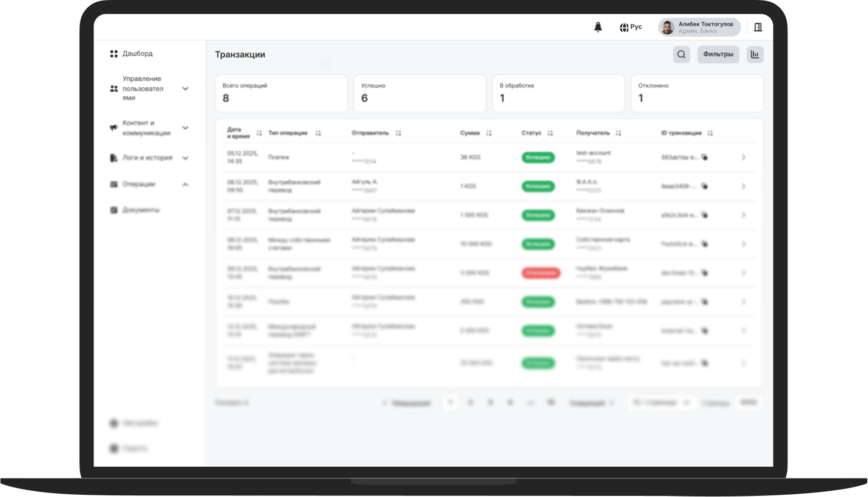The image size is (868, 497).
Task: Expand the Логи и история section
Action: click(x=185, y=158)
